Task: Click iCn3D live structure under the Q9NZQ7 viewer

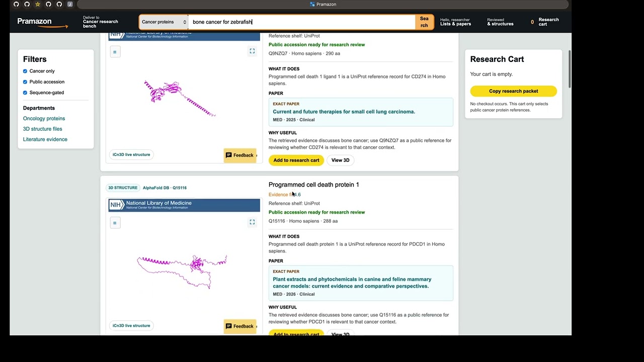Action: pyautogui.click(x=131, y=155)
